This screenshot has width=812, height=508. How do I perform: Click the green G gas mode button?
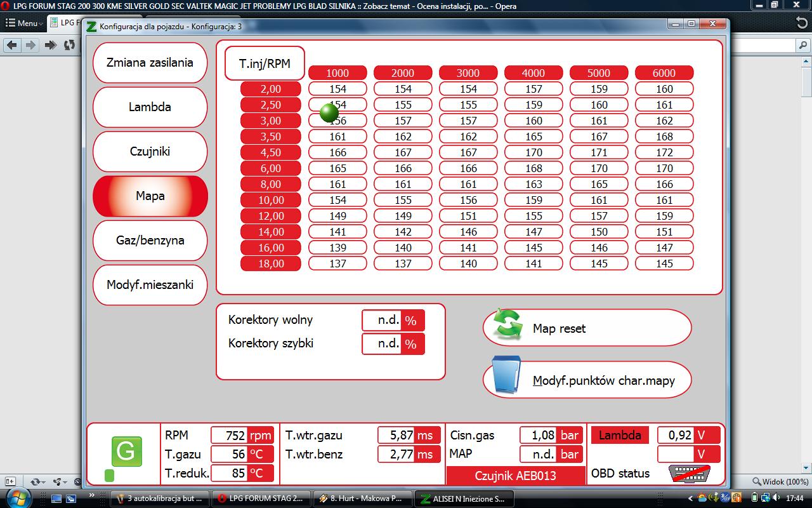pos(126,451)
